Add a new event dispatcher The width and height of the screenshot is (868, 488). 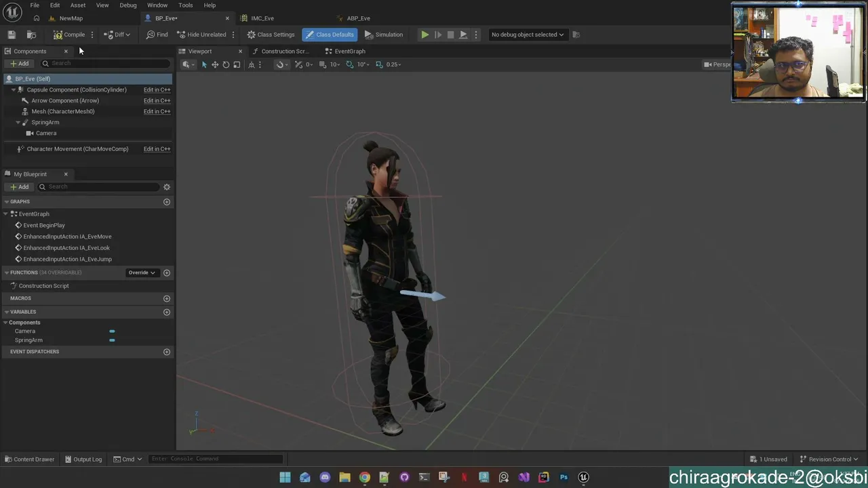(167, 352)
